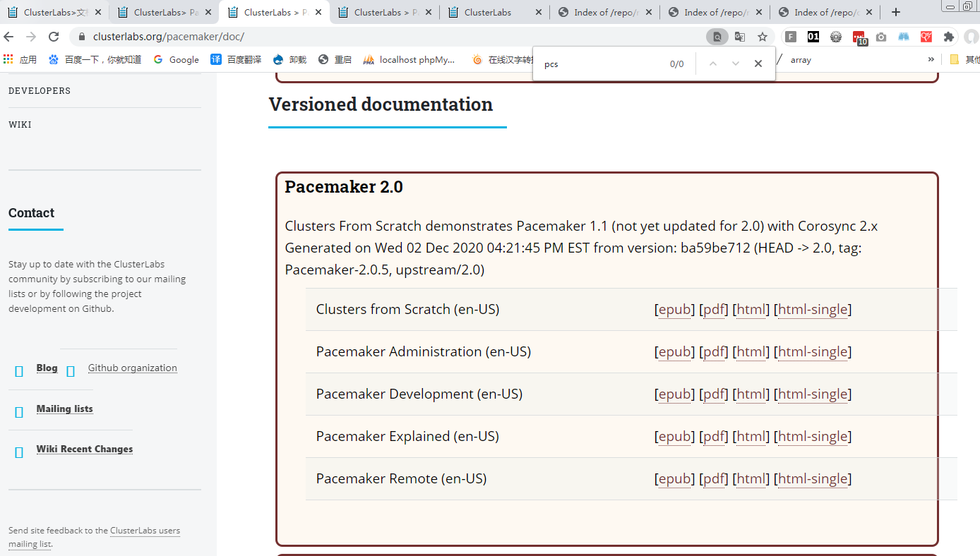Image resolution: width=980 pixels, height=556 pixels.
Task: Show hidden bookmarks with double chevron
Action: [x=931, y=59]
